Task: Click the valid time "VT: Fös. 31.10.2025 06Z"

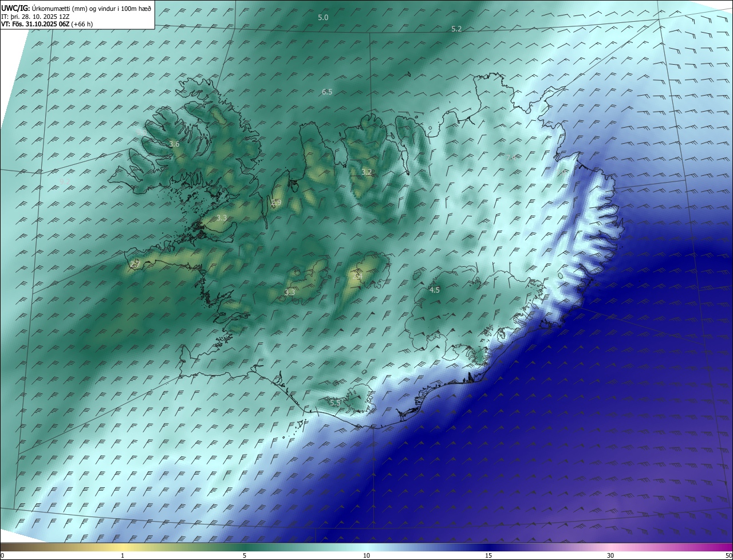Action: tap(36, 24)
